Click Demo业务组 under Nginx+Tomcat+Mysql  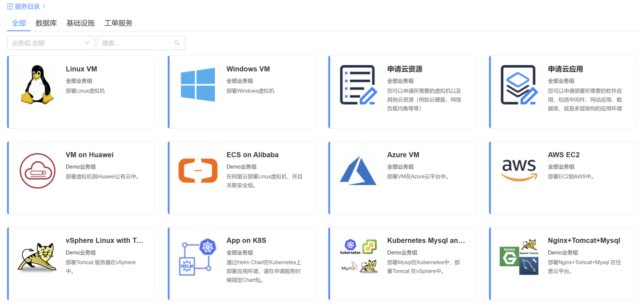tap(563, 252)
